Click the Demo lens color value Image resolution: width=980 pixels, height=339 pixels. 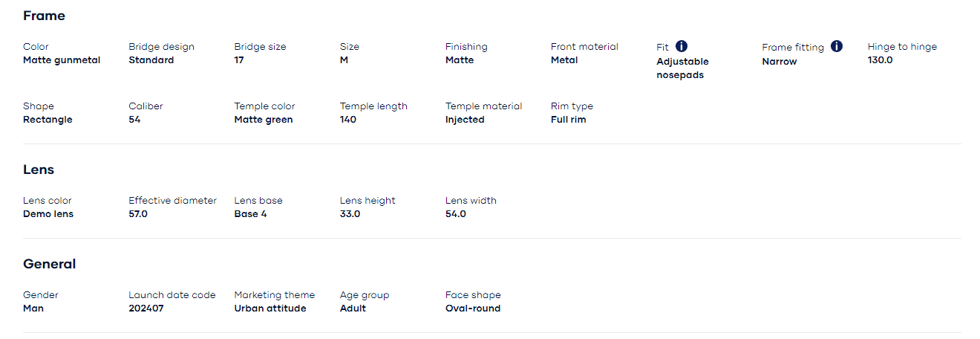coord(48,214)
